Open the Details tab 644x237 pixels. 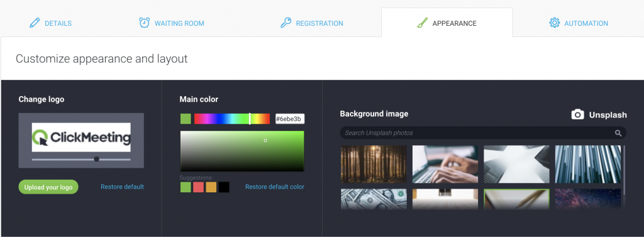tap(50, 23)
